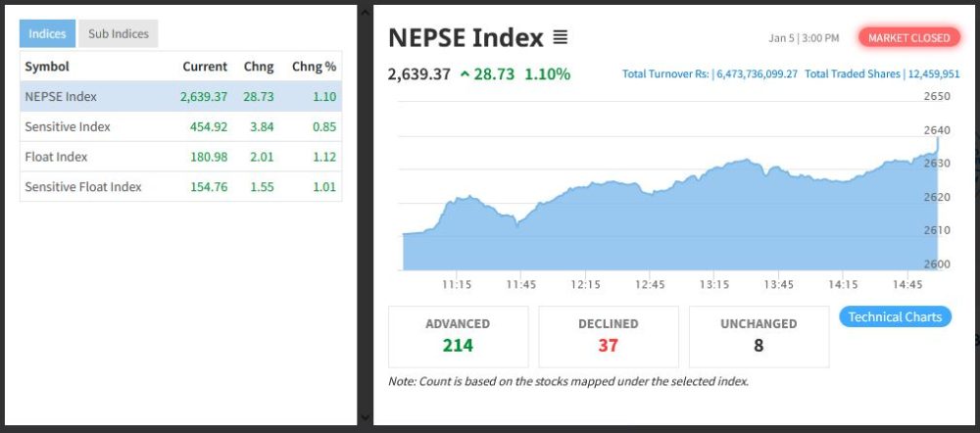This screenshot has height=433, width=980.
Task: Click the Market Closed badge
Action: click(909, 38)
